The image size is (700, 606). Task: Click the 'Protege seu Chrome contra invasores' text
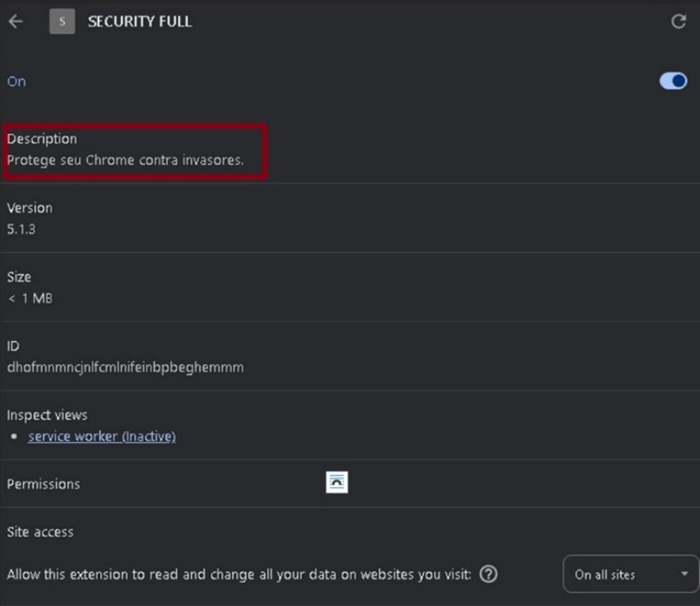(x=125, y=160)
